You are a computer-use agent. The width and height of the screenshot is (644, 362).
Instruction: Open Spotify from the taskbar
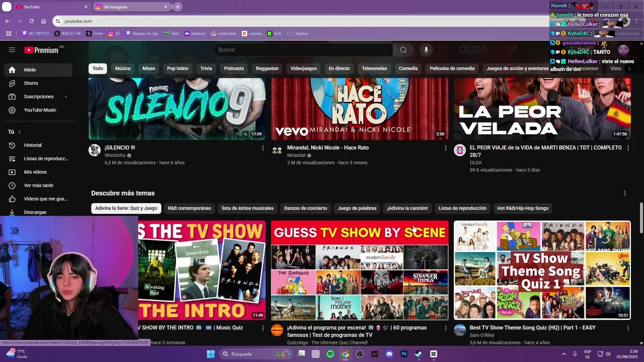330,354
